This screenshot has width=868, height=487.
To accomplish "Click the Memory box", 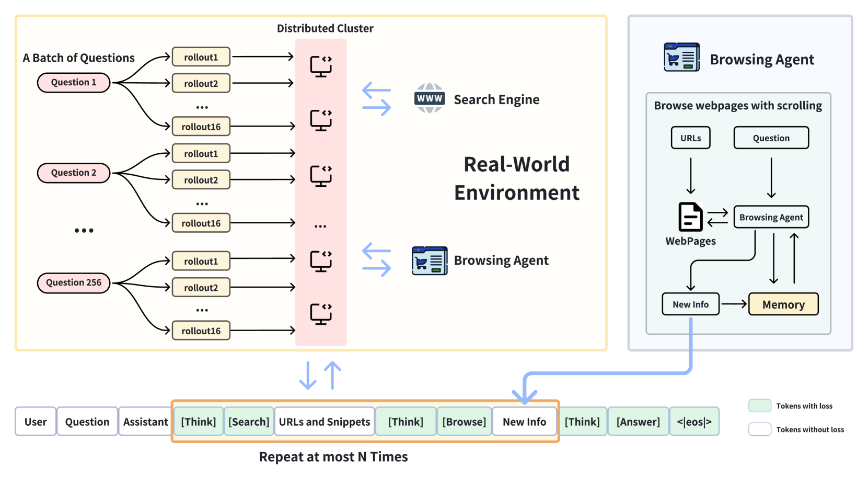I will click(x=783, y=304).
